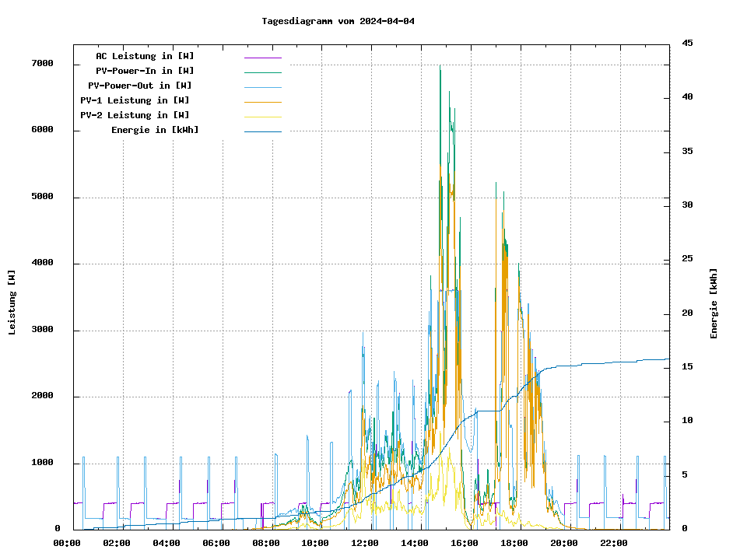The width and height of the screenshot is (747, 560).
Task: Click the purple AC Leistung legend line
Action: 262,58
